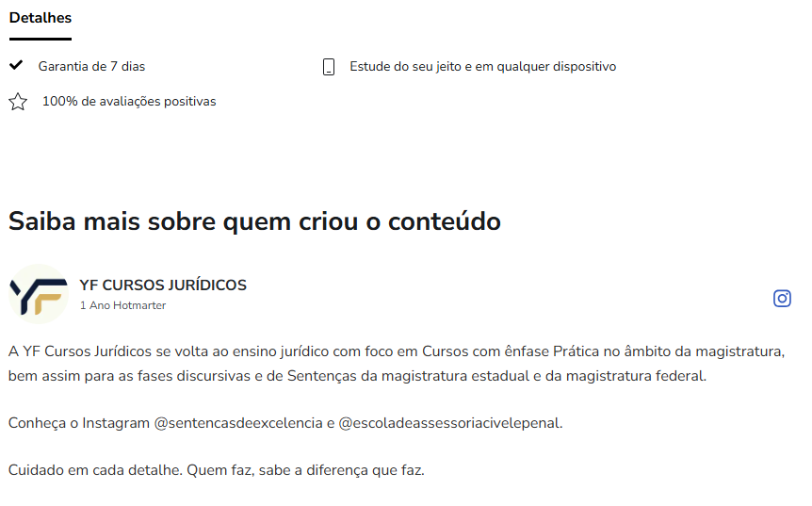Open the creator's Instagram icon link
Viewport: 812px width, 506px height.
pos(782,299)
